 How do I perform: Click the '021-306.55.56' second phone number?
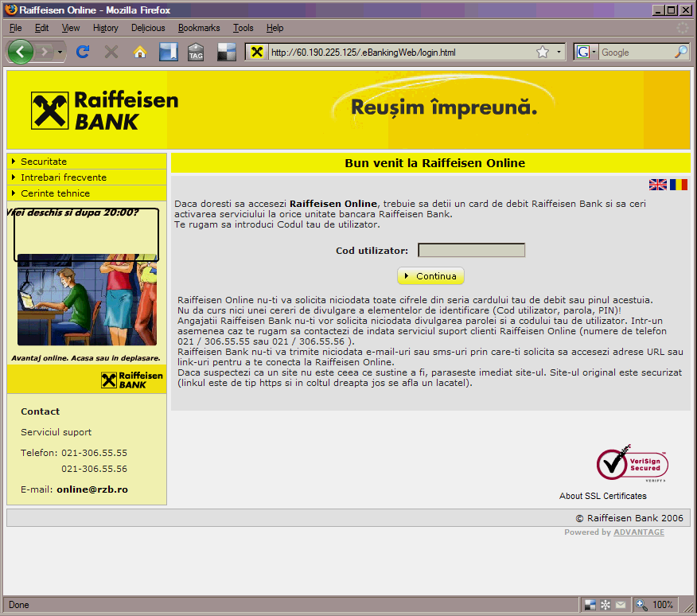tap(94, 469)
